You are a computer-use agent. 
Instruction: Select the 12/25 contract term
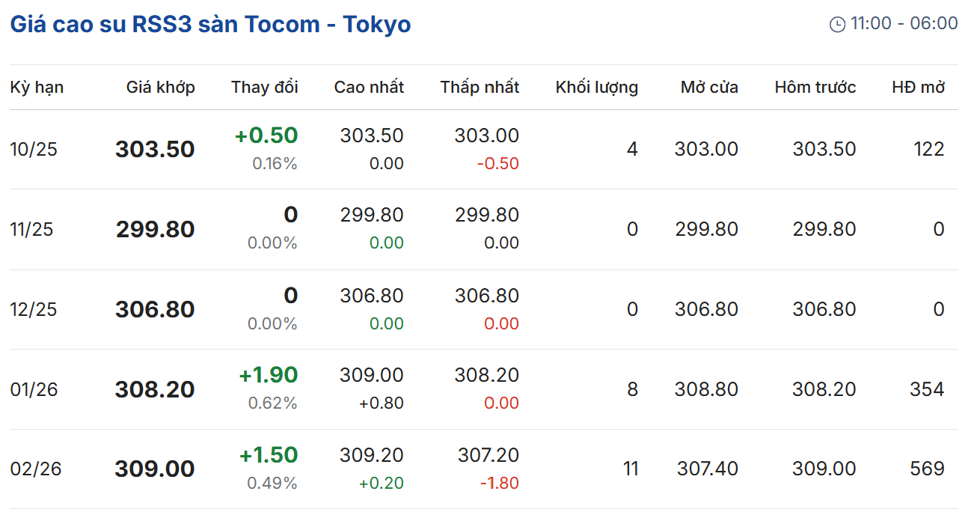click(33, 309)
